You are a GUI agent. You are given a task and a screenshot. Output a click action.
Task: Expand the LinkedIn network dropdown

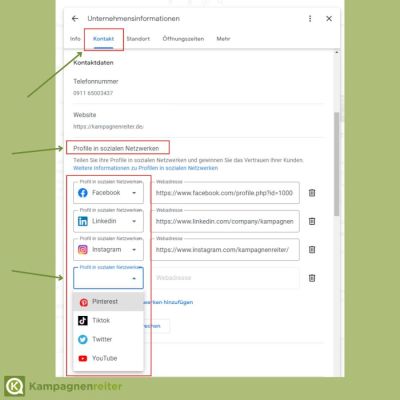(x=108, y=221)
